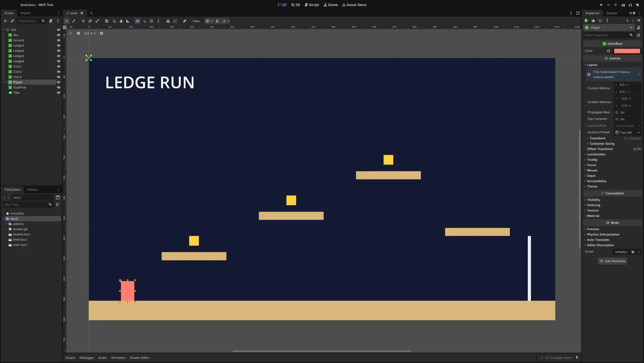Open the History tab
The image size is (644, 363).
[32, 190]
